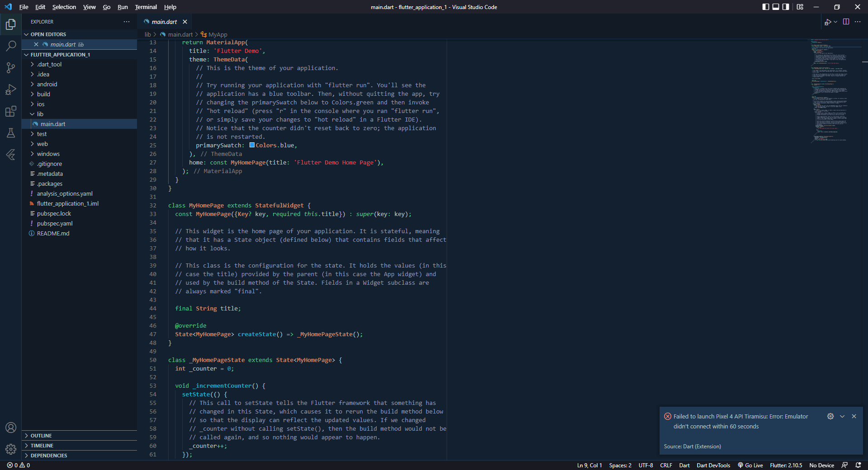
Task: Click the feedback icon in status bar
Action: pos(844,465)
